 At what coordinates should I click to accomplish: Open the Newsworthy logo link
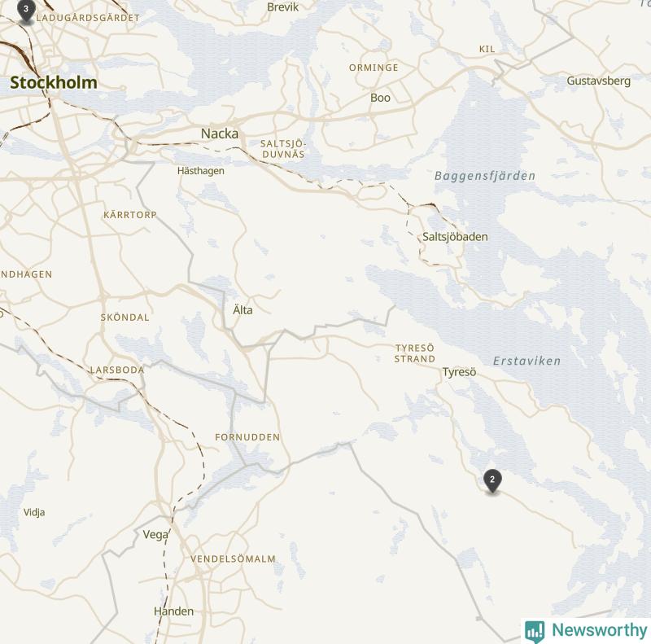pyautogui.click(x=586, y=631)
